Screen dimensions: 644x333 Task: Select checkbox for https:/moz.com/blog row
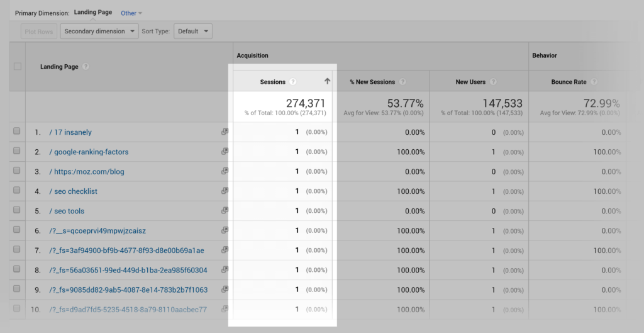tap(16, 171)
